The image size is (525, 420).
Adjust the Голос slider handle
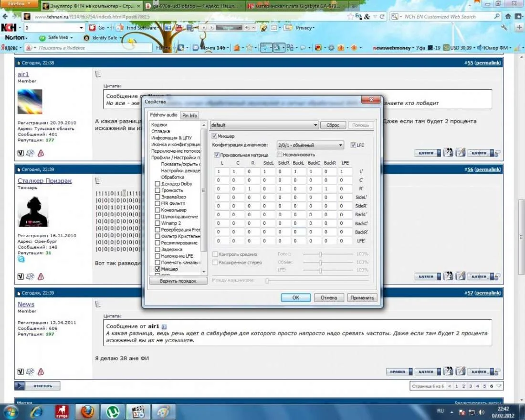pyautogui.click(x=320, y=254)
